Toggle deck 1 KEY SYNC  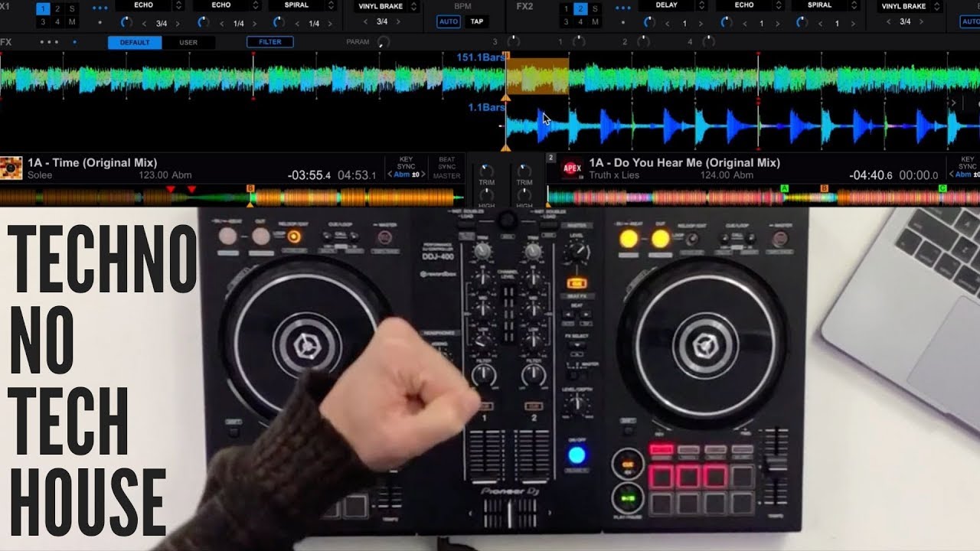coord(406,163)
